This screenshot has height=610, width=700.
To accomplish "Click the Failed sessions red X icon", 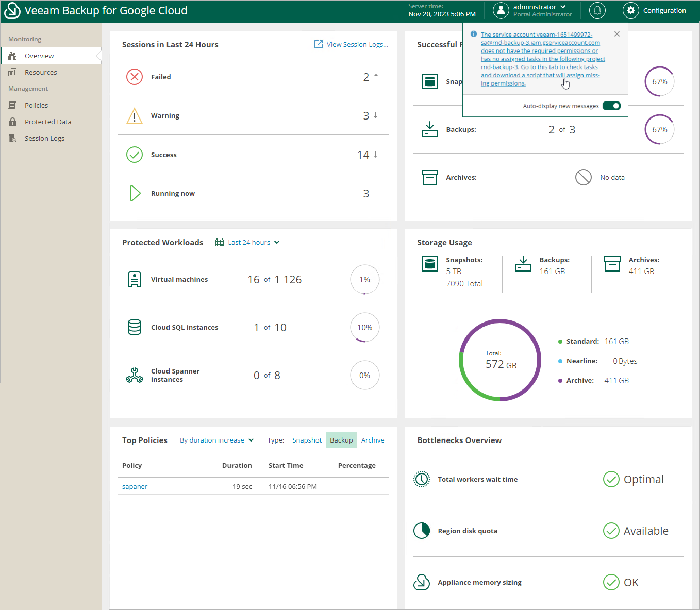I will pos(135,77).
